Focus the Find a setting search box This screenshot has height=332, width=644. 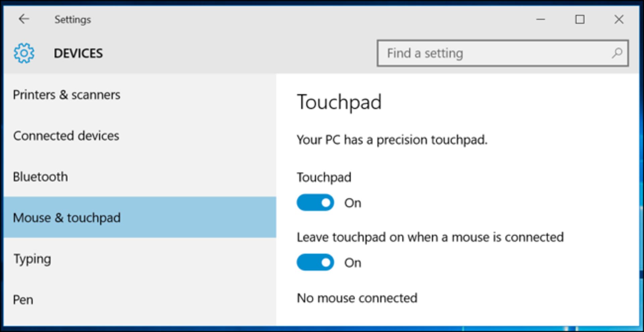(496, 53)
